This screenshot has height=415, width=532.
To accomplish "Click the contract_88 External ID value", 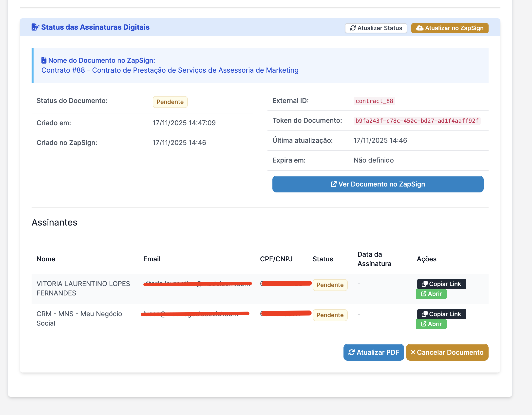I will (x=374, y=101).
